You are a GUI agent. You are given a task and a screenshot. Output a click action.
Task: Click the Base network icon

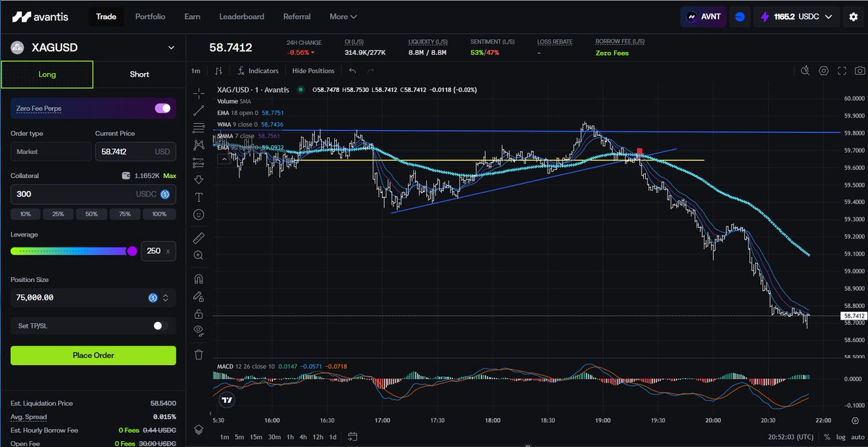[x=739, y=17]
